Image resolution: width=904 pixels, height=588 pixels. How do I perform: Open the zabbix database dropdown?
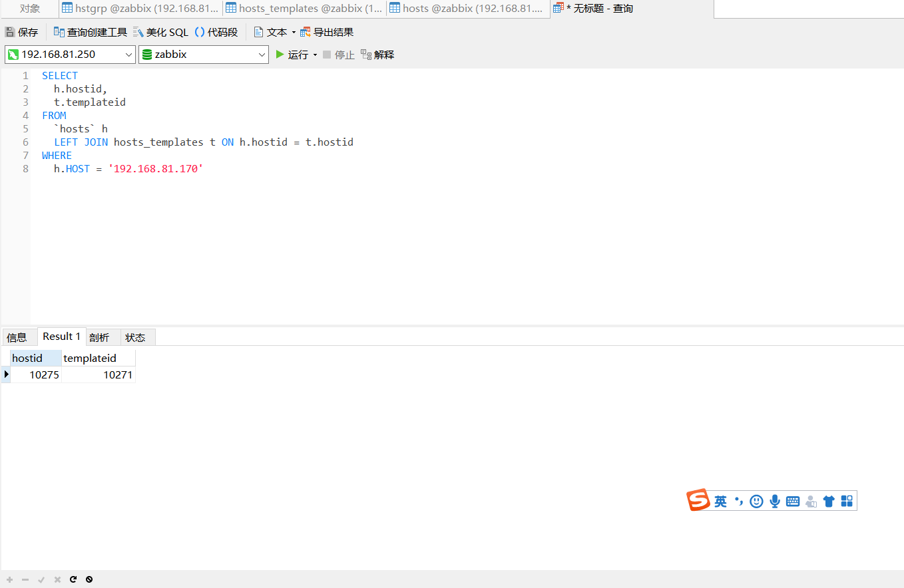[x=204, y=55]
